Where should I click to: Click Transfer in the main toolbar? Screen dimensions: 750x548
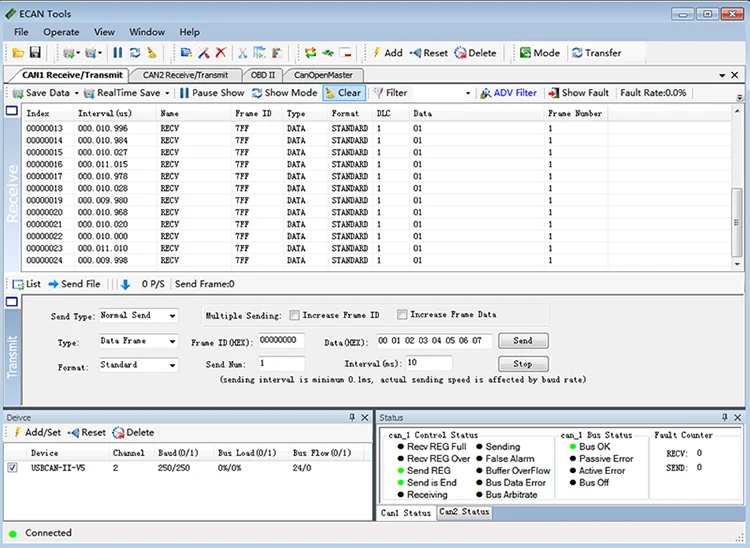[596, 53]
